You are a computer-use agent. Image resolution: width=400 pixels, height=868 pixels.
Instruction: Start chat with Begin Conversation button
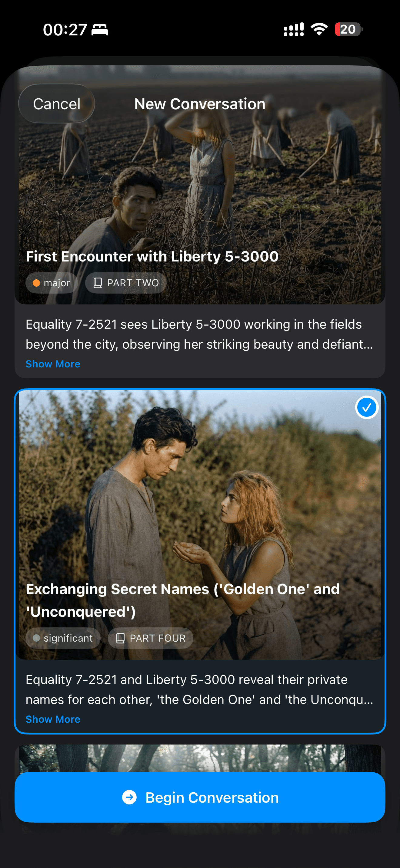pyautogui.click(x=200, y=797)
